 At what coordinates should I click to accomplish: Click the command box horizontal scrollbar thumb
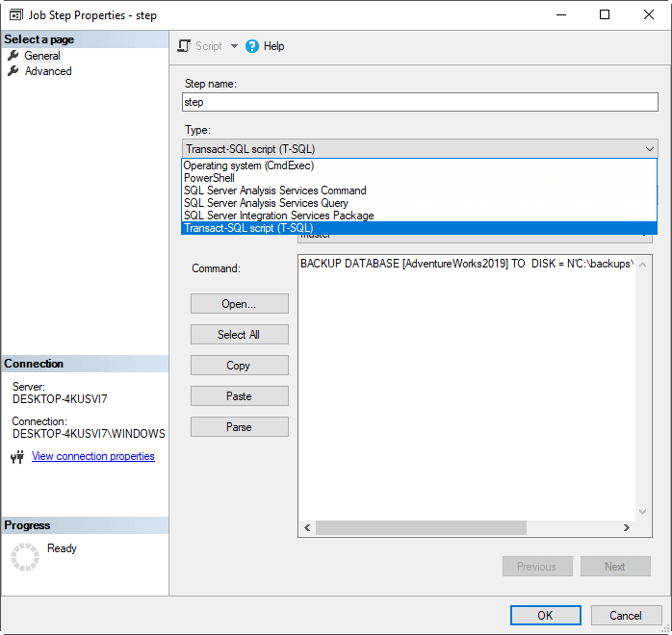pos(421,527)
